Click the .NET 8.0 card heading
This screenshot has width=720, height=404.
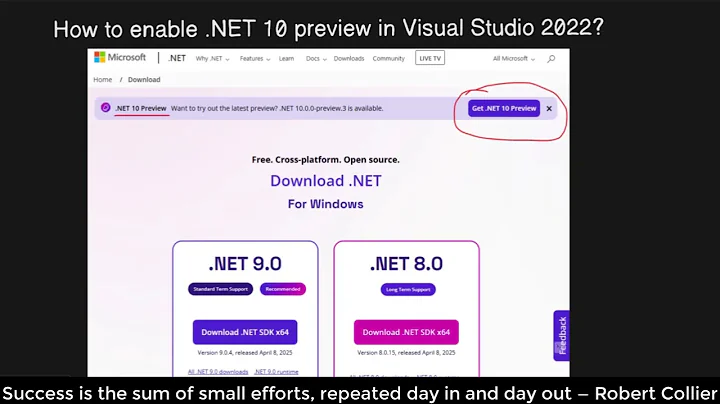click(406, 264)
